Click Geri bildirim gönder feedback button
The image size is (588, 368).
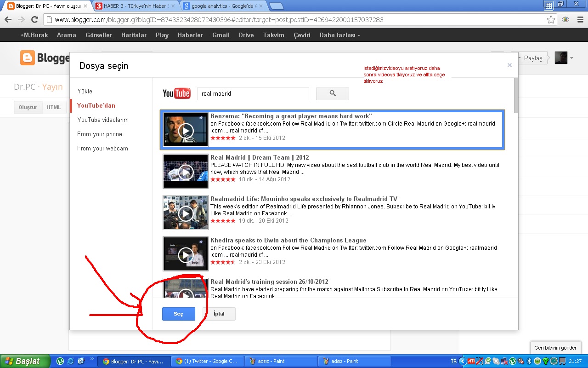coord(555,348)
